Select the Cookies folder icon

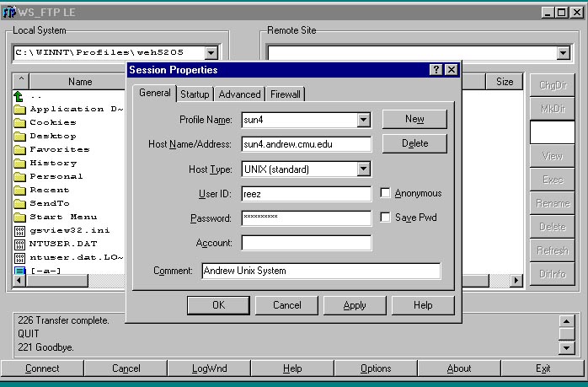coord(19,123)
